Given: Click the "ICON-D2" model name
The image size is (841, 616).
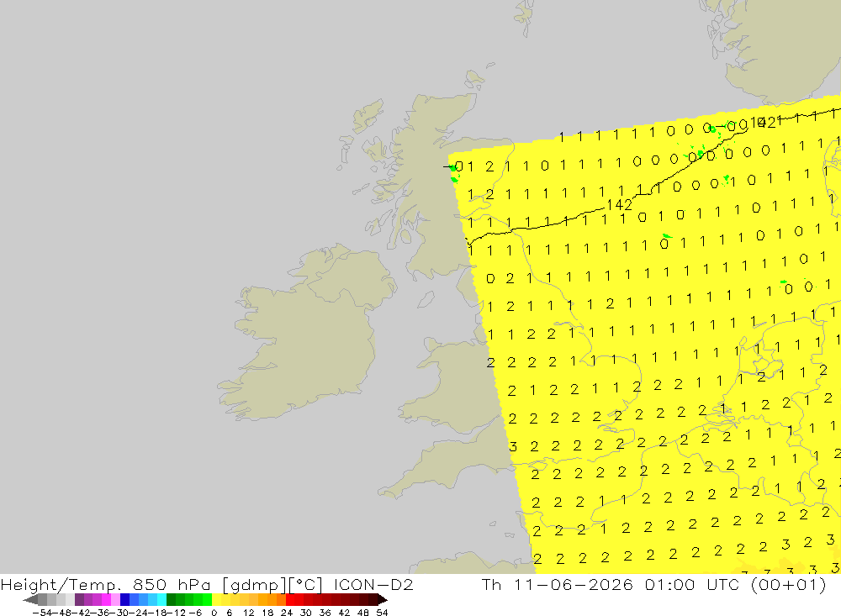Looking at the screenshot, I should (373, 584).
